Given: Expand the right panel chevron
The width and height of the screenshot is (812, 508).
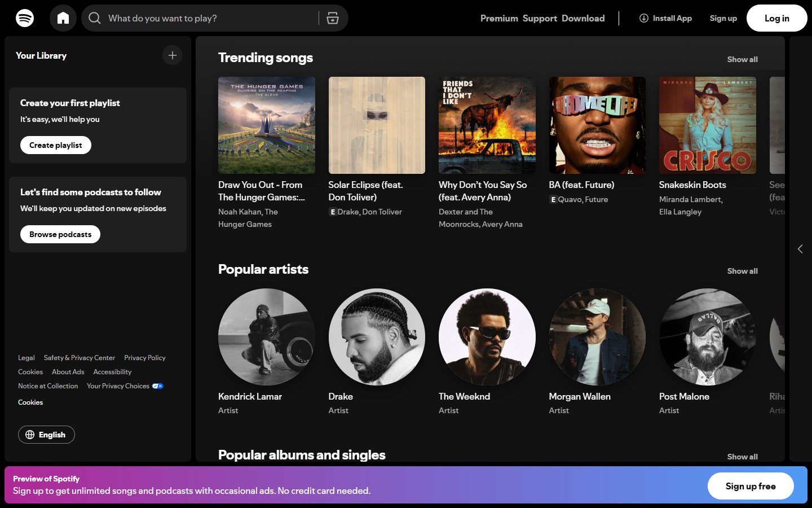Looking at the screenshot, I should click(x=800, y=249).
